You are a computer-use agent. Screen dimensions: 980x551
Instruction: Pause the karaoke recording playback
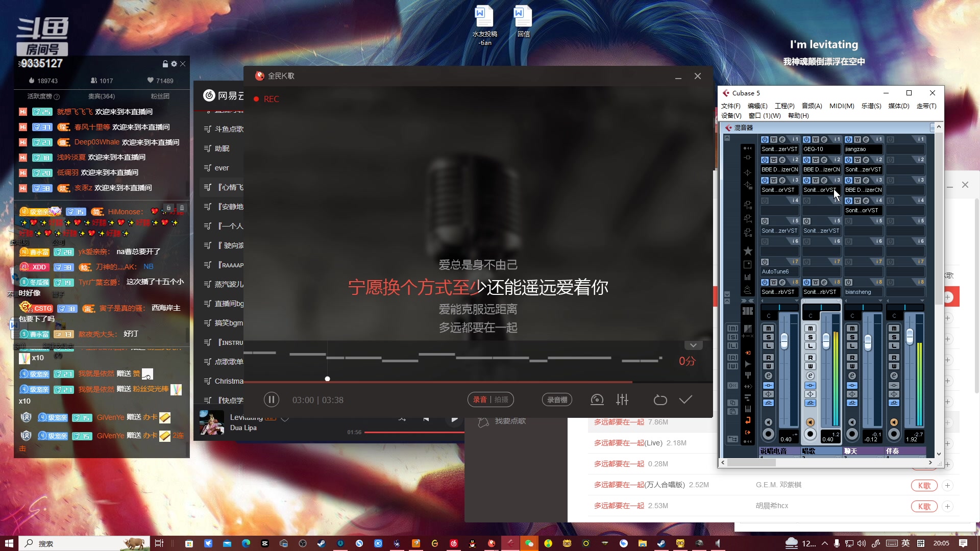[x=271, y=400]
